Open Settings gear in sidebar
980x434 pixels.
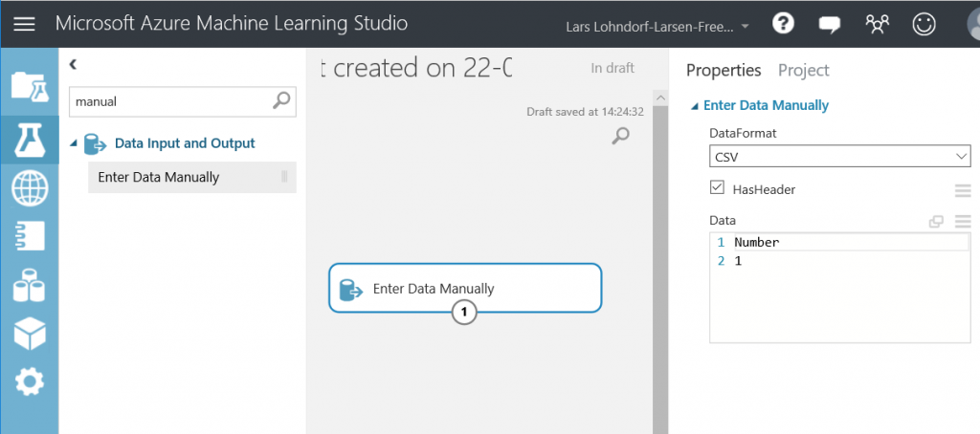click(x=29, y=382)
